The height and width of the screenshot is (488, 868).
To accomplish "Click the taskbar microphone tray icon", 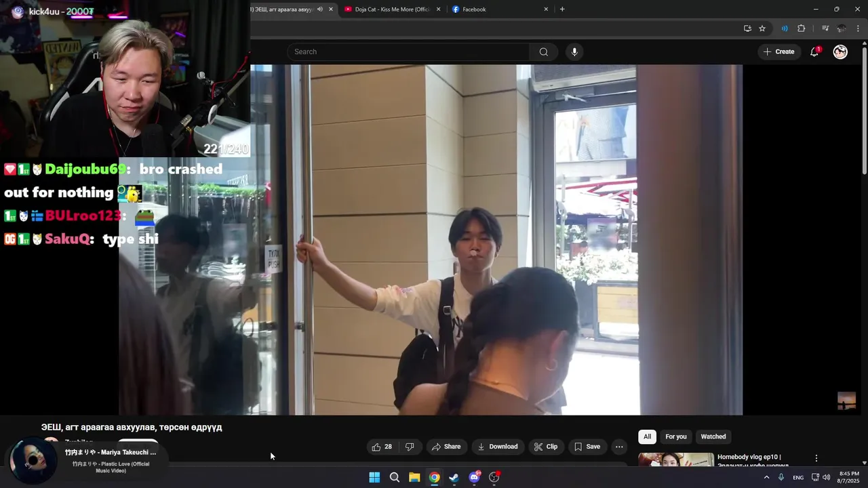I will click(x=781, y=477).
